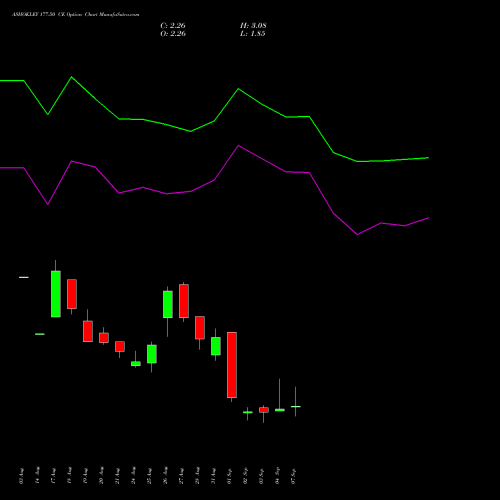
Task: Click the 07 Sep date label
Action: pos(293,476)
